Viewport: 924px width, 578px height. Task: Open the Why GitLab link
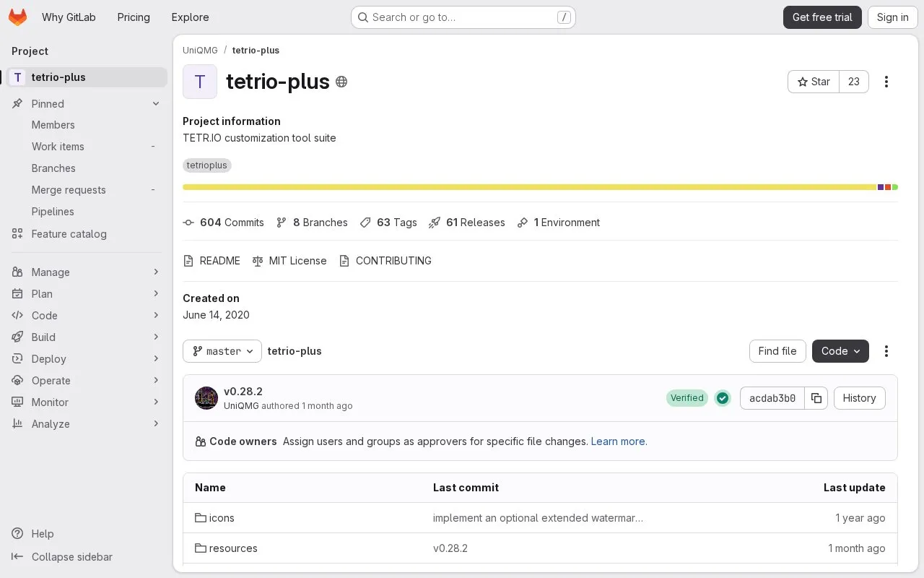tap(69, 17)
